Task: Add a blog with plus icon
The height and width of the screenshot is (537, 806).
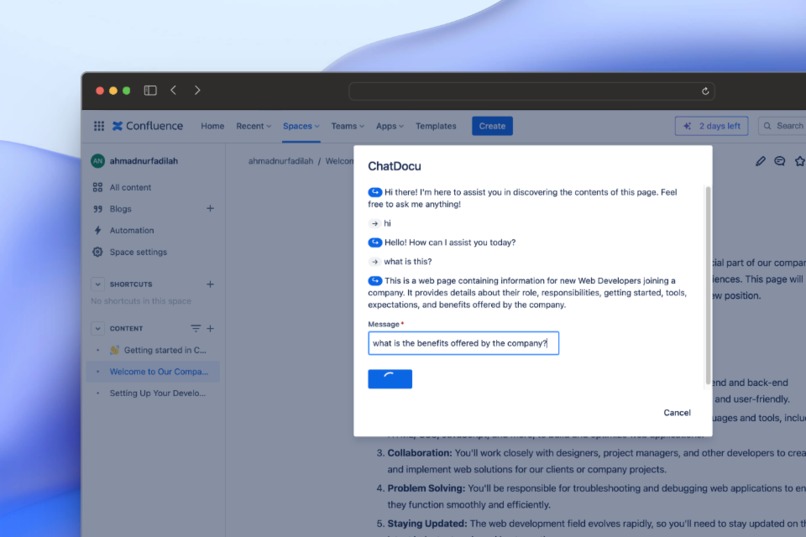Action: [210, 209]
